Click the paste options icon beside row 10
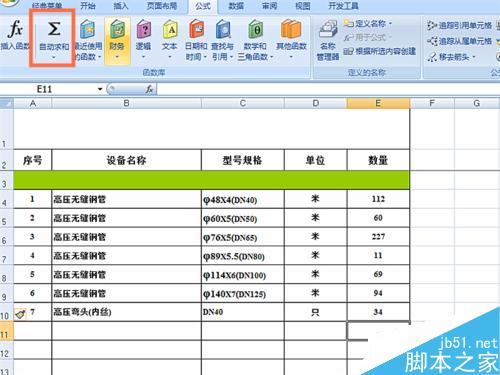This screenshot has height=375, width=500. (x=20, y=314)
